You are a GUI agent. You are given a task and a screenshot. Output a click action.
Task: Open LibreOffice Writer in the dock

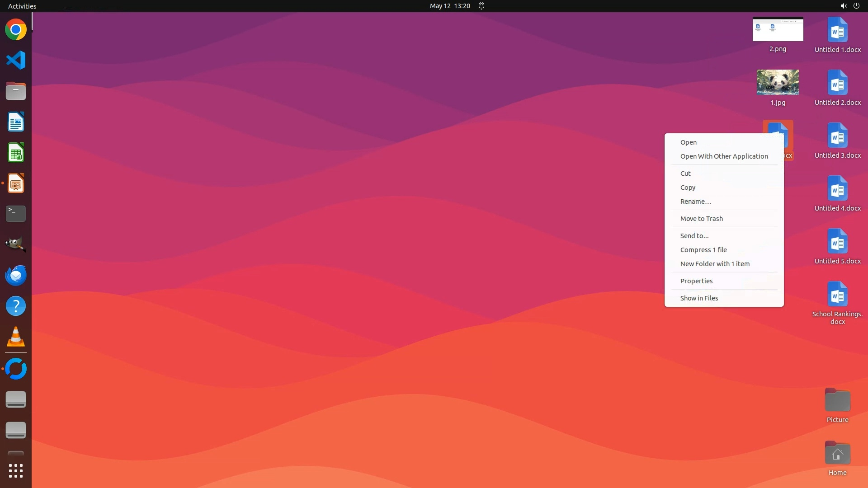(16, 122)
